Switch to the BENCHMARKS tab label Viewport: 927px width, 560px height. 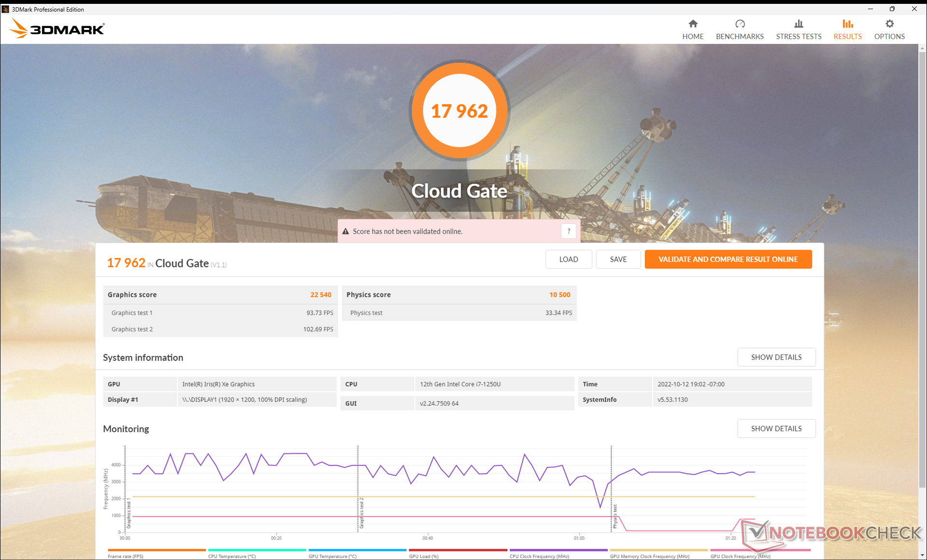point(740,37)
